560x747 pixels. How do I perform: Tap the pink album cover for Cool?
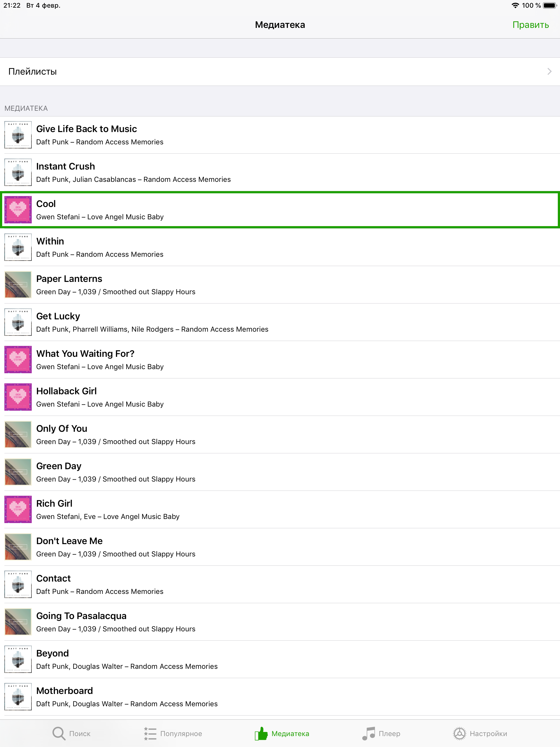tap(18, 210)
